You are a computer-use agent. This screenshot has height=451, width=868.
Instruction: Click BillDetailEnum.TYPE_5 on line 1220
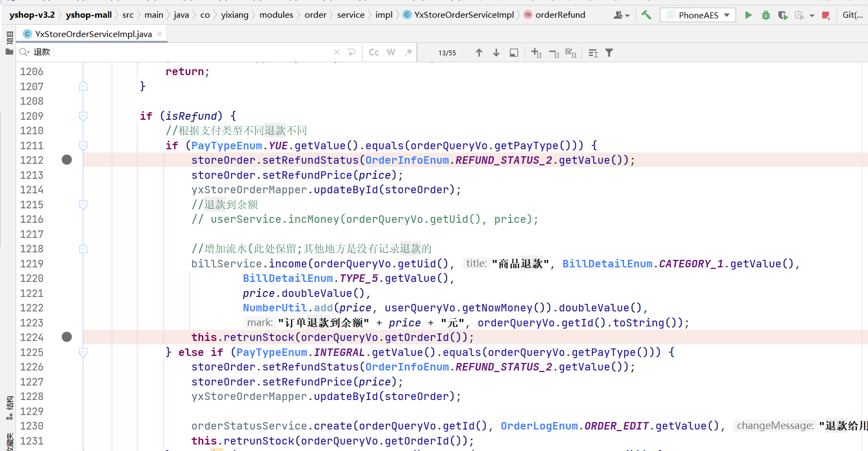click(x=310, y=278)
